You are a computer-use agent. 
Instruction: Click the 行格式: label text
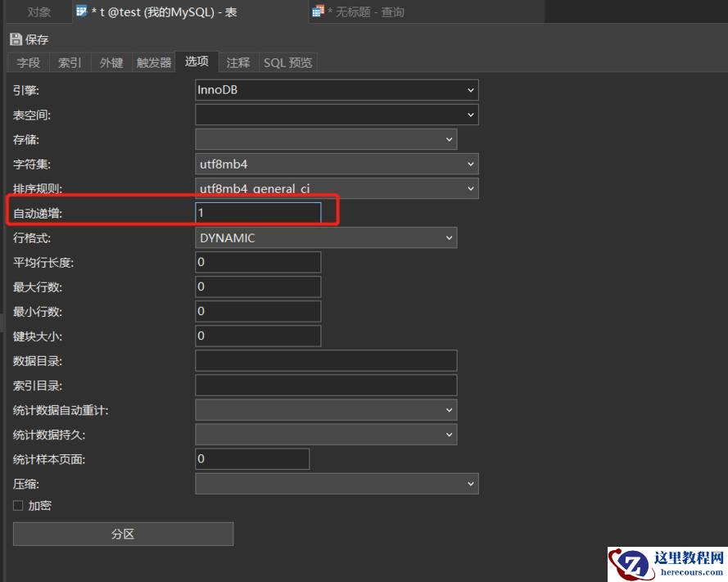[x=32, y=238]
